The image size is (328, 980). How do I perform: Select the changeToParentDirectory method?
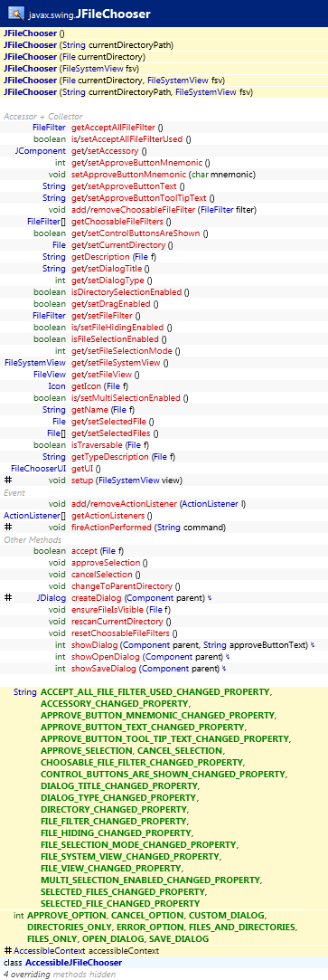tap(126, 586)
